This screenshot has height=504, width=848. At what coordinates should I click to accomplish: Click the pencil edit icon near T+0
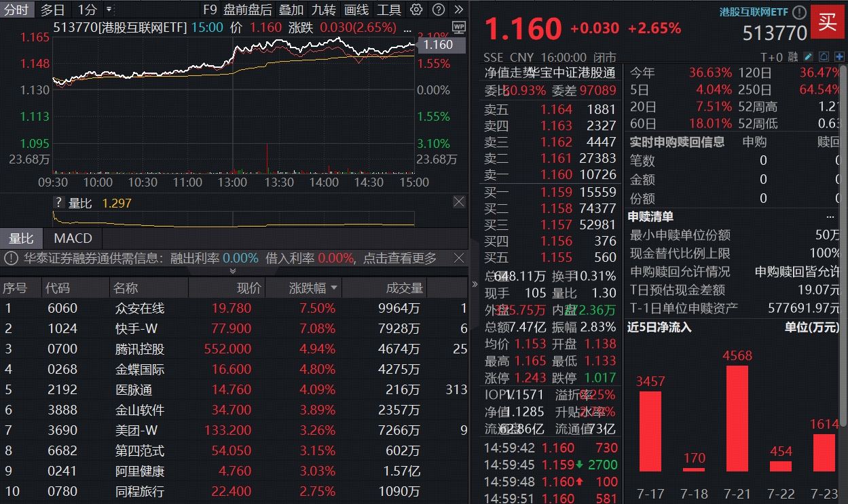(808, 56)
